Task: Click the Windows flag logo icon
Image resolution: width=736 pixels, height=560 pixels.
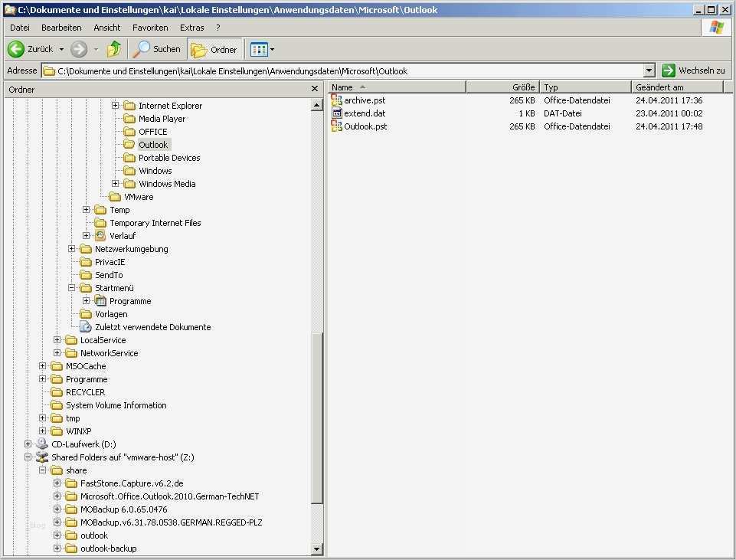Action: [x=717, y=28]
